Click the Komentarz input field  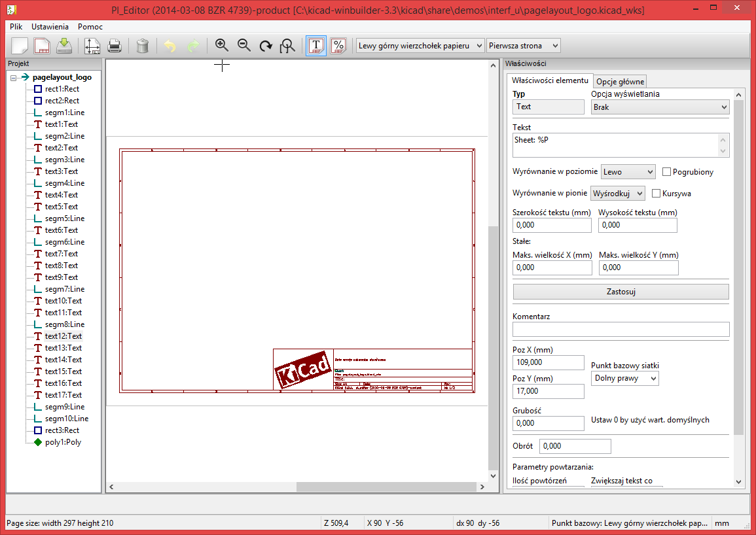tap(621, 330)
